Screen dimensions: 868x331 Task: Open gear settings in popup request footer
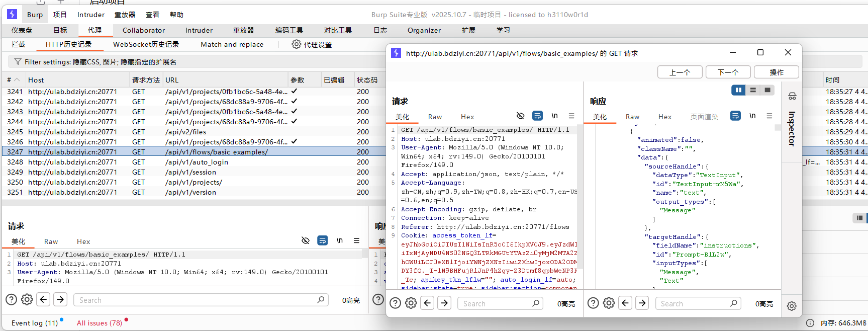pos(411,303)
